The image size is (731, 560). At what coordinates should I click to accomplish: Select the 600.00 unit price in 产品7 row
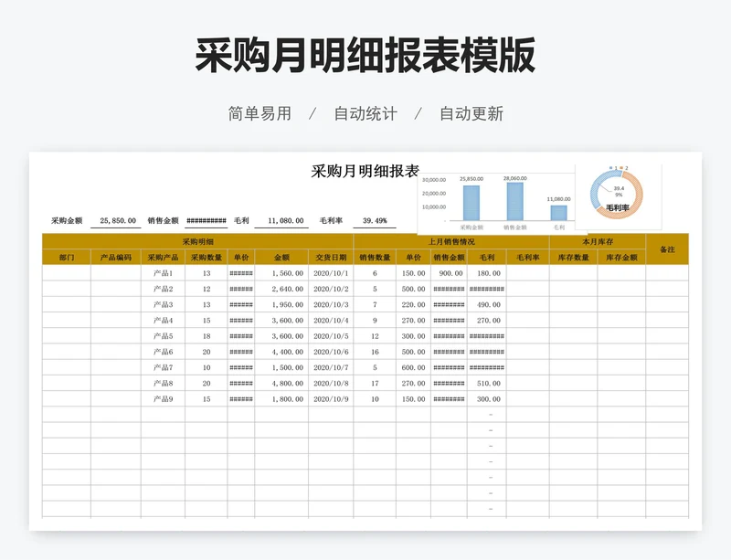click(x=414, y=367)
